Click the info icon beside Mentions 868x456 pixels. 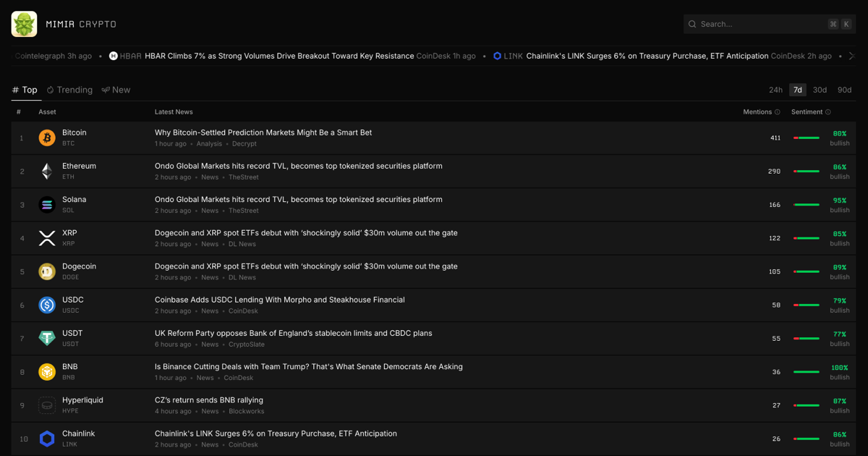778,112
